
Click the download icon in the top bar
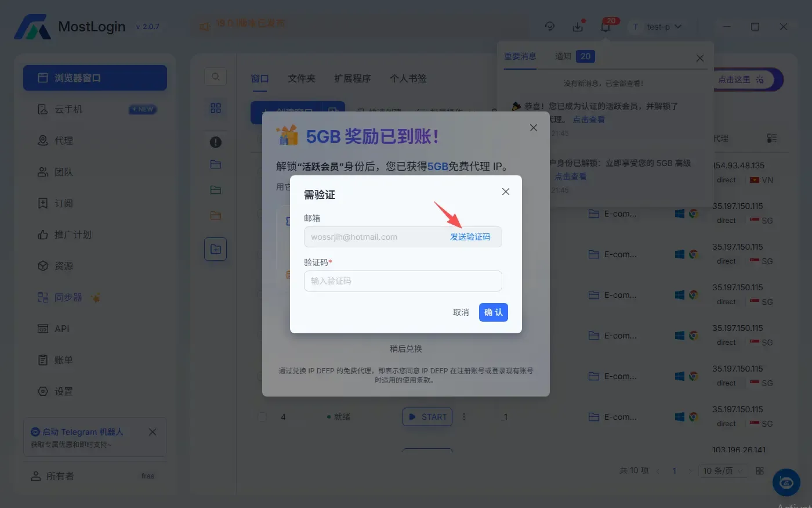(578, 27)
